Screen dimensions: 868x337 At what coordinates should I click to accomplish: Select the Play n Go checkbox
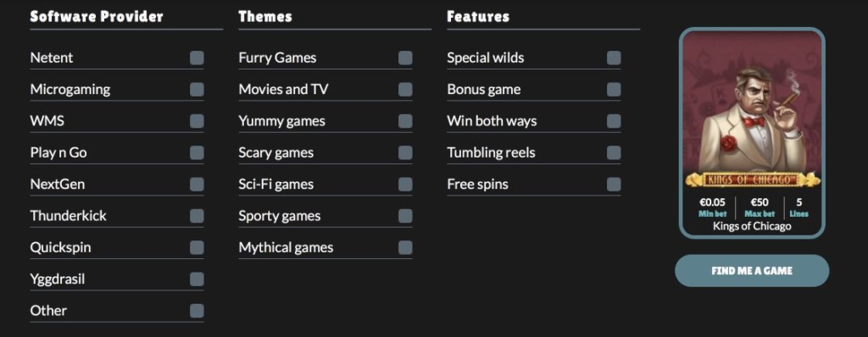click(197, 152)
